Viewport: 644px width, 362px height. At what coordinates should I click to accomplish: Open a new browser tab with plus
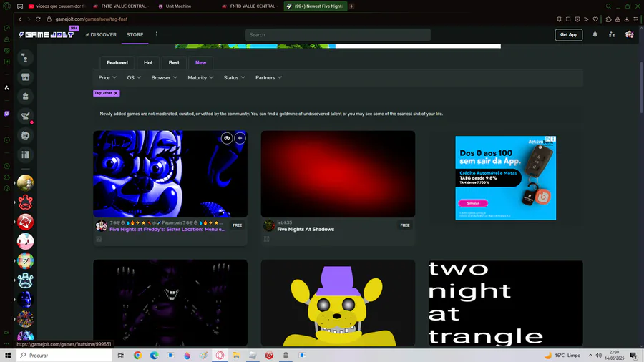pos(351,6)
